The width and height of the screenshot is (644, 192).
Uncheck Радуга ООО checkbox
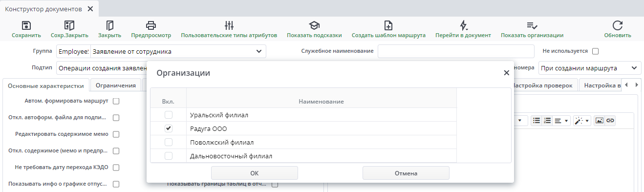[x=169, y=128]
